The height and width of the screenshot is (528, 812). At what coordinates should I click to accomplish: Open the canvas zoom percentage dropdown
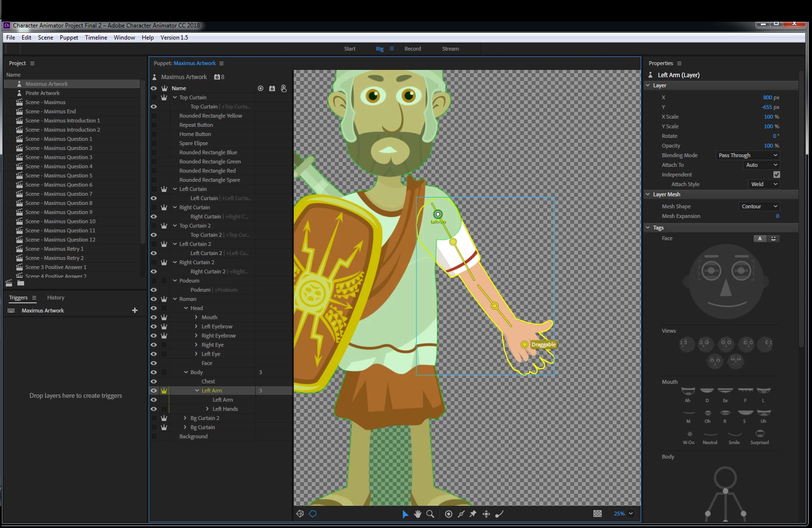pyautogui.click(x=631, y=514)
